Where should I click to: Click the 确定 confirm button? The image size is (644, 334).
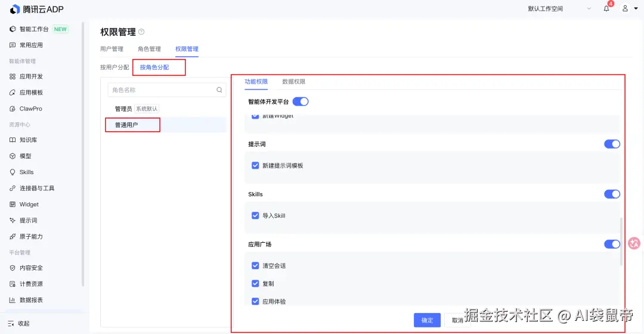click(427, 320)
